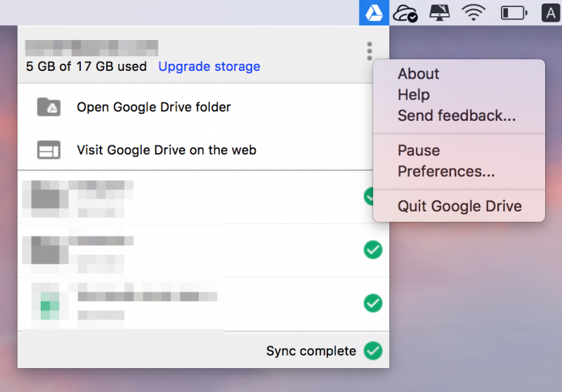The height and width of the screenshot is (392, 562).
Task: Click the Sync complete status text
Action: point(311,351)
